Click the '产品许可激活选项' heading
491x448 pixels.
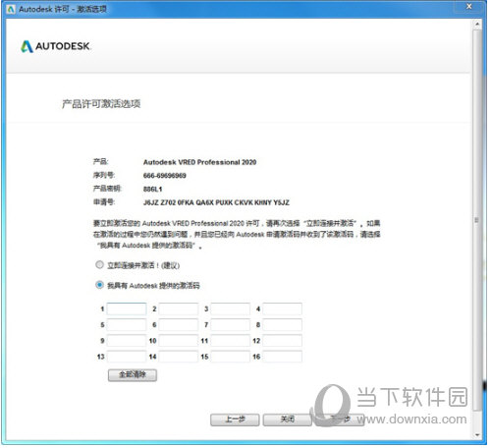click(x=101, y=104)
